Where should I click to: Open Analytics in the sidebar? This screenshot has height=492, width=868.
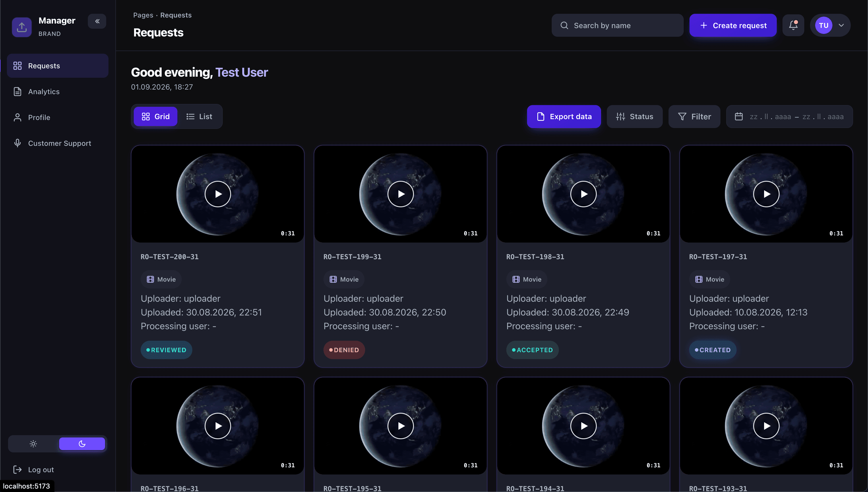pos(57,92)
